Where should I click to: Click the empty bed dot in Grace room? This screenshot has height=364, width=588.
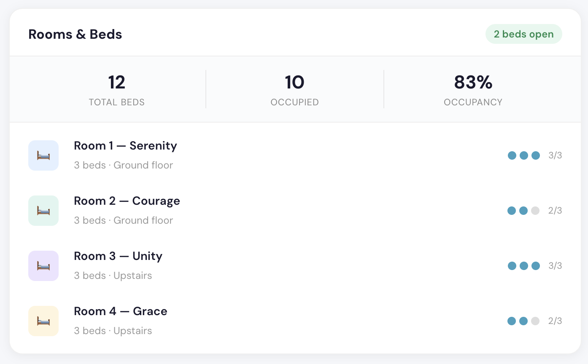(535, 321)
